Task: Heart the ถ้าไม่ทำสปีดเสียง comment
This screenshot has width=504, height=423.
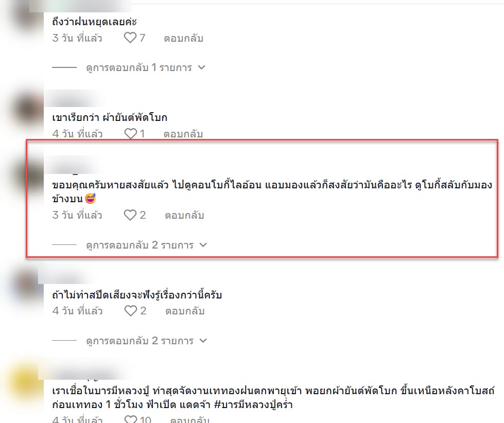Action: coord(130,311)
